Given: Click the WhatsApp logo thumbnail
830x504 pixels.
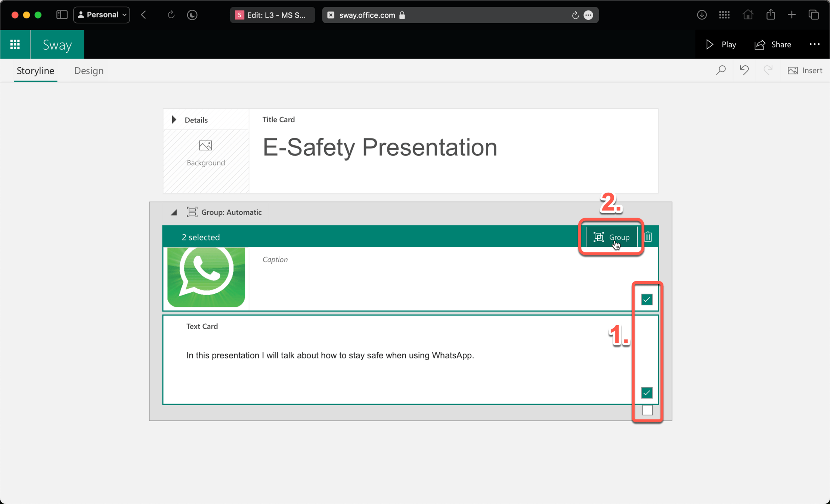Looking at the screenshot, I should pos(206,277).
